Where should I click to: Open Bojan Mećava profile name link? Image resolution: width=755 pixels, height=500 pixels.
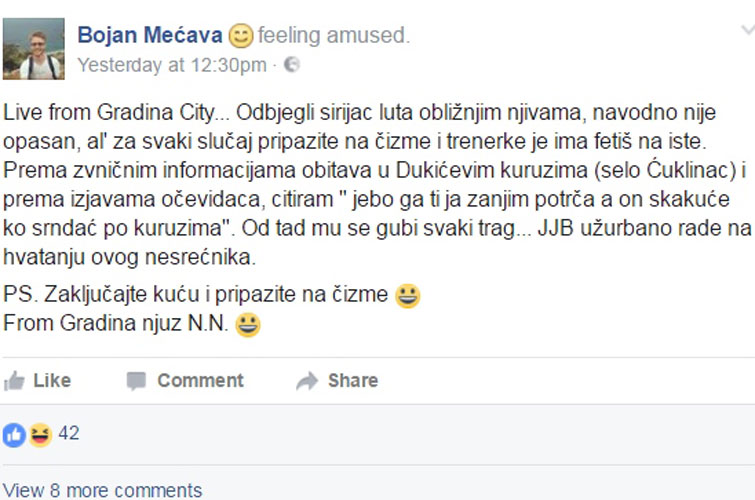(x=150, y=35)
